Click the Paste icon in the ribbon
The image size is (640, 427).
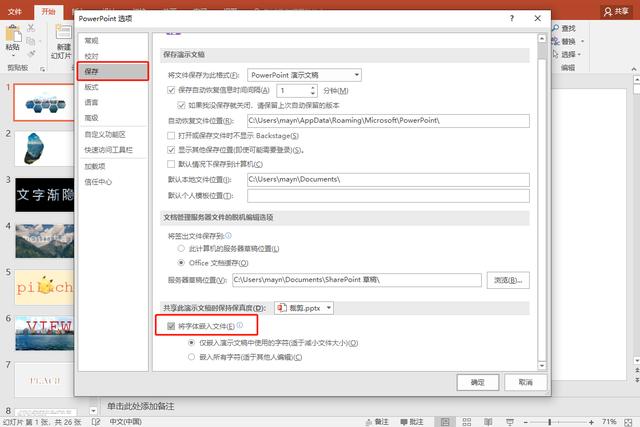13,33
